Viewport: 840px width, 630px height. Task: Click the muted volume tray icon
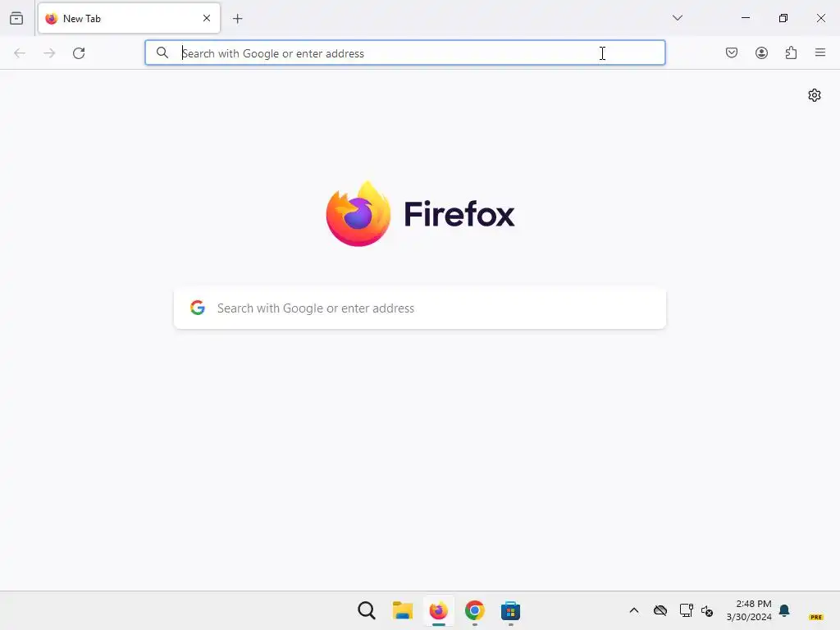[x=707, y=610]
